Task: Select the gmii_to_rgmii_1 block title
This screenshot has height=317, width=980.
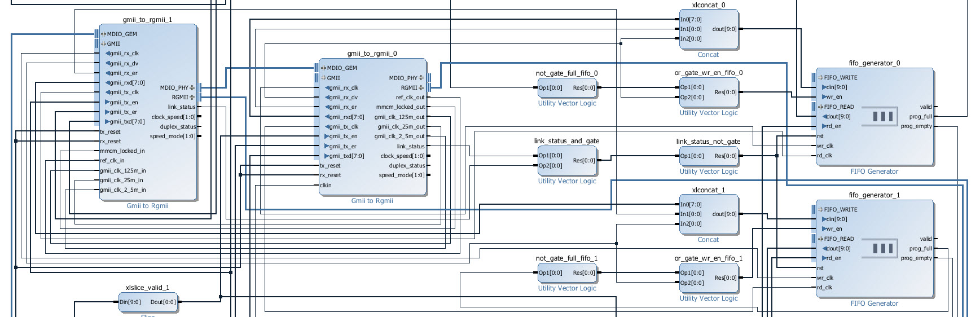Action: coord(148,20)
